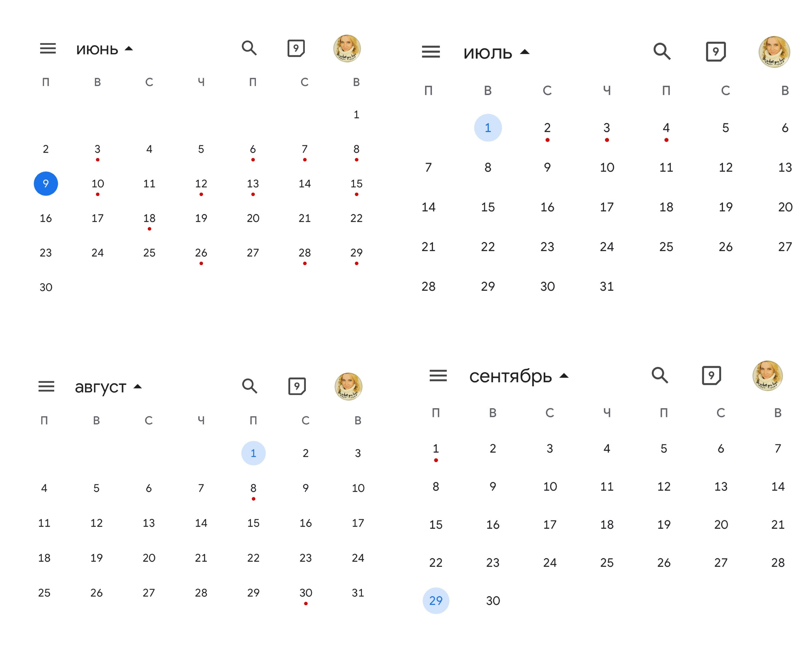
Task: Select July 1 highlighted date
Action: point(488,128)
